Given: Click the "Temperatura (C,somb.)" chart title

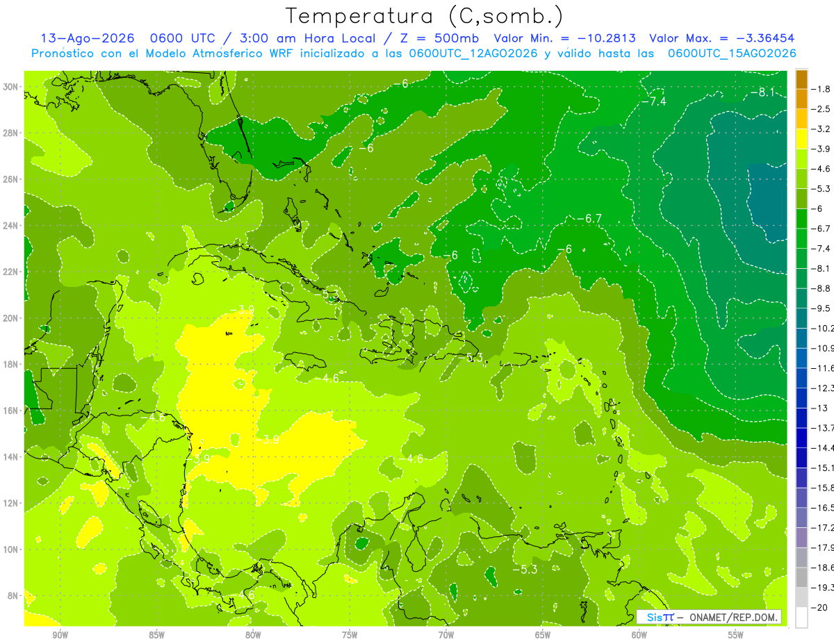Looking at the screenshot, I should 424,16.
